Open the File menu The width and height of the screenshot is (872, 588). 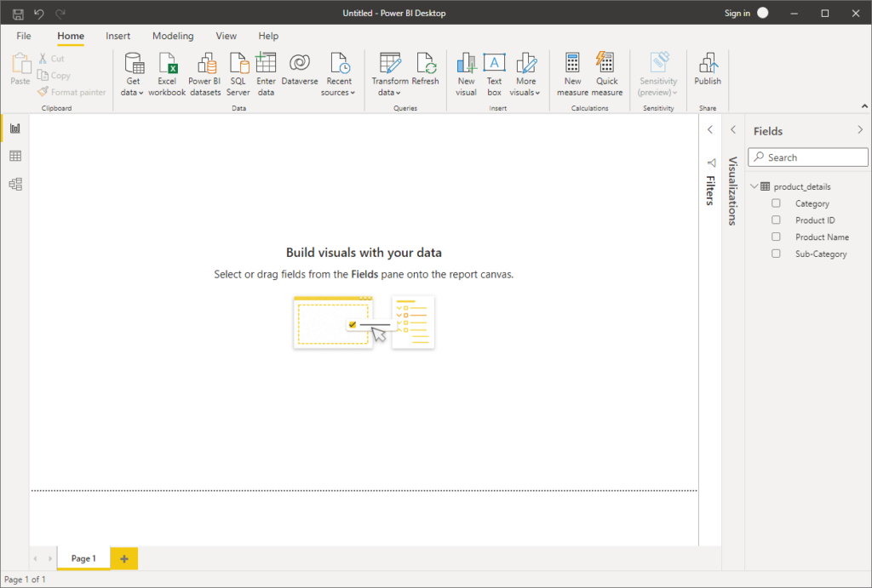point(24,36)
